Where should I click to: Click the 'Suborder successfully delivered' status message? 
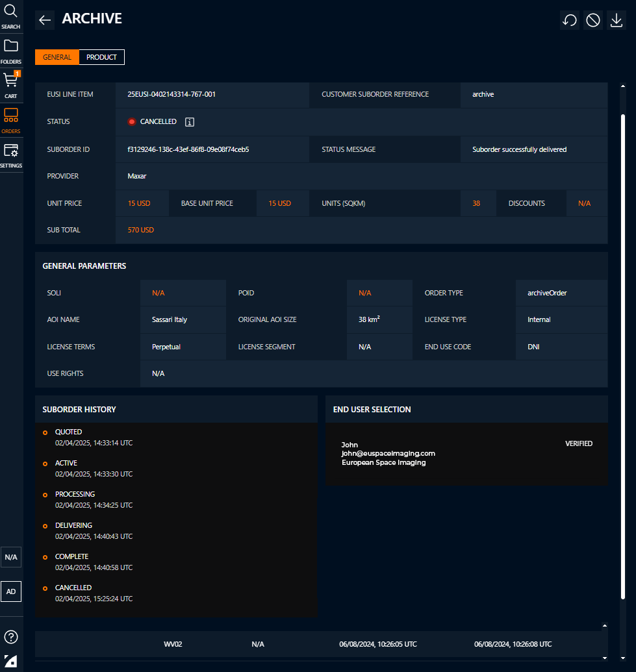[x=519, y=149]
